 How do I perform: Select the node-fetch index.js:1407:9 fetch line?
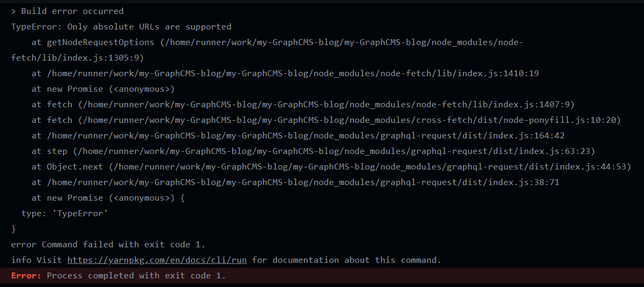[303, 105]
